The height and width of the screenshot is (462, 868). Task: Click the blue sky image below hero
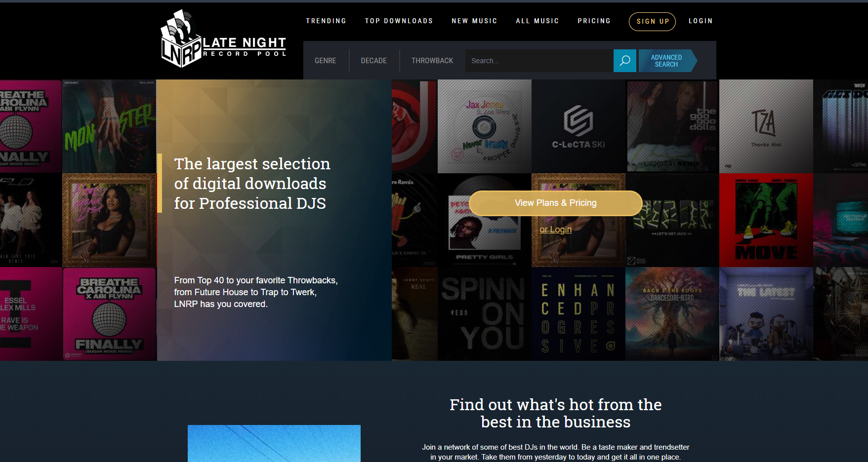point(274,443)
